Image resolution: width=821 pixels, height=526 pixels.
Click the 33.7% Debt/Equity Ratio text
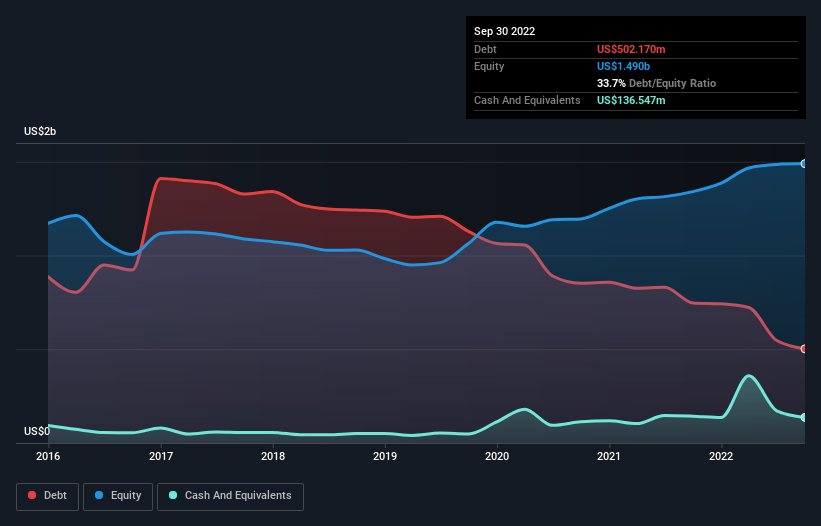[656, 83]
